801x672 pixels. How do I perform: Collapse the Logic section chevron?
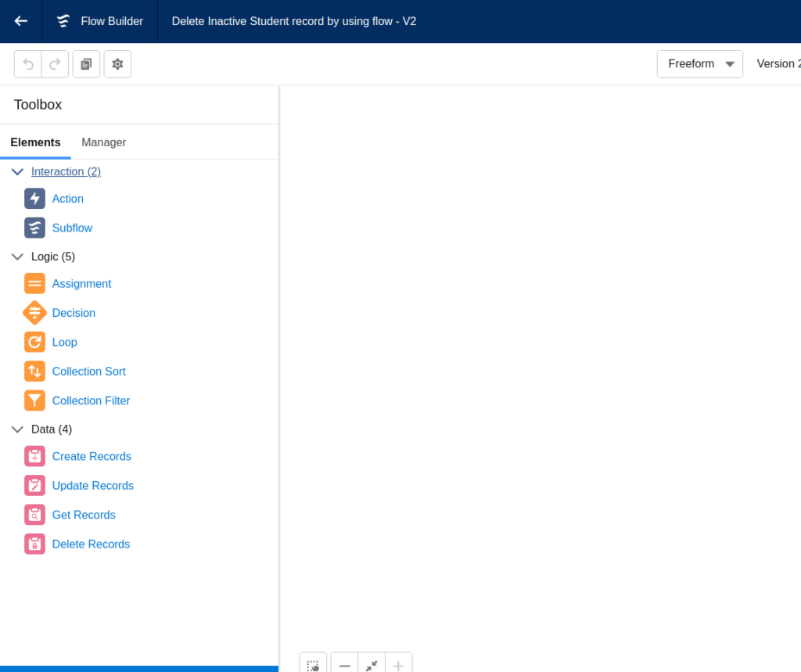coord(18,257)
